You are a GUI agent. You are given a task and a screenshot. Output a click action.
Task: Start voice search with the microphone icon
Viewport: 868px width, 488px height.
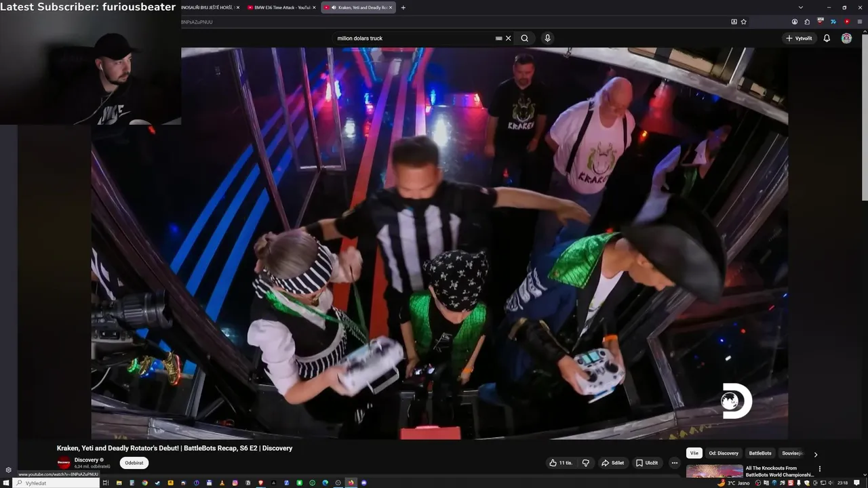pos(547,39)
